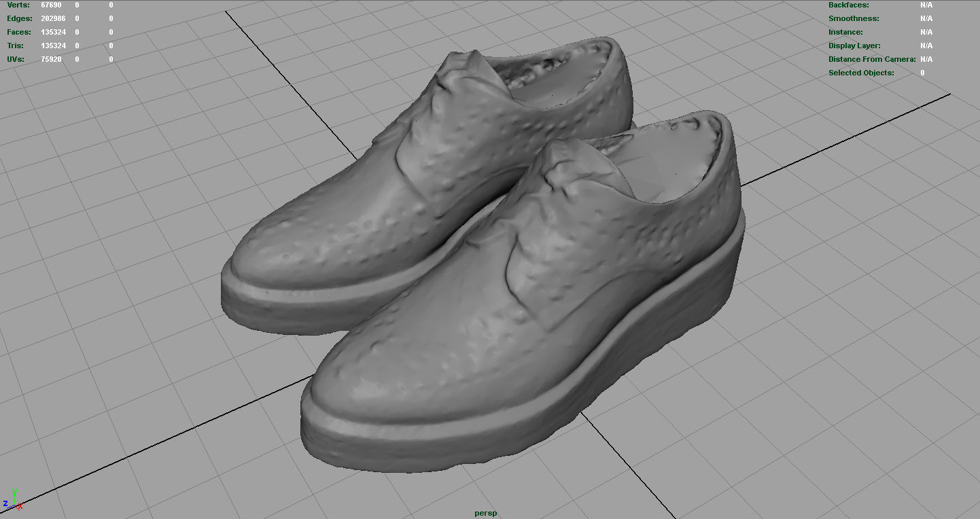Click the UV count value 75920

(51, 59)
